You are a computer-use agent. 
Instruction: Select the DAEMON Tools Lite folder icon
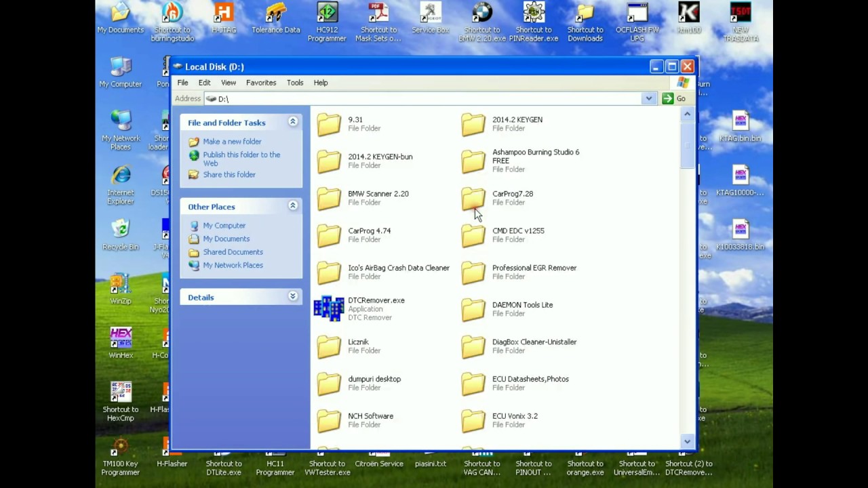point(473,309)
